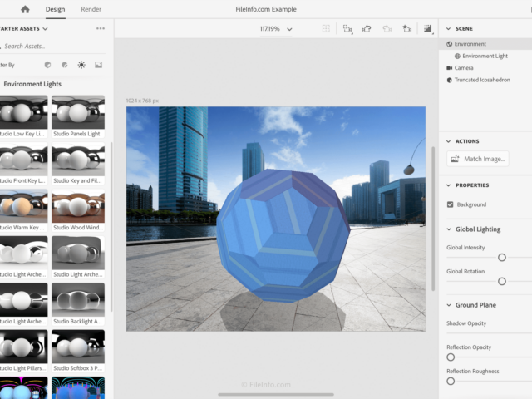Viewport: 532px width, 399px height.
Task: Toggle the Background checkbox
Action: click(x=451, y=204)
